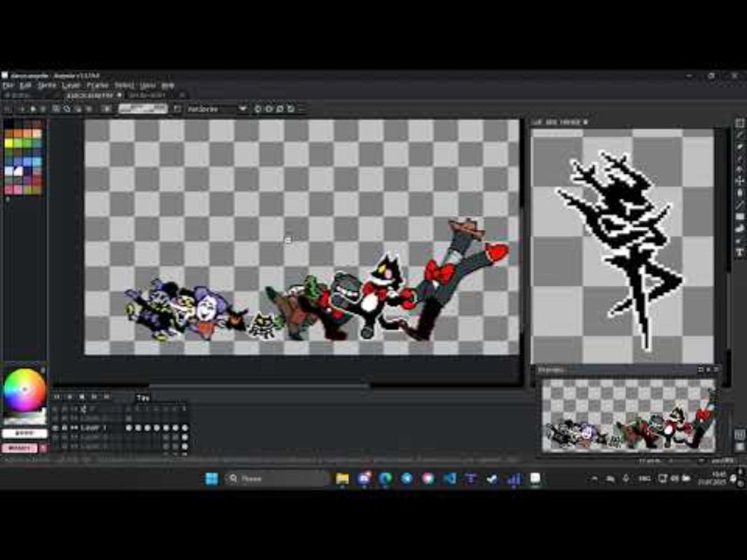The image size is (747, 560).
Task: Close the Preview panel
Action: (716, 370)
